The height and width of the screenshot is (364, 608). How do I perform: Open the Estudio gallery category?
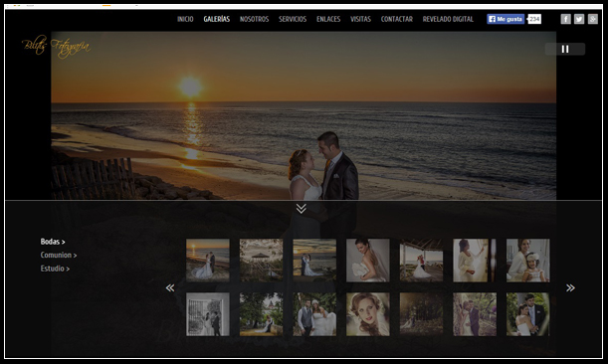click(x=55, y=269)
